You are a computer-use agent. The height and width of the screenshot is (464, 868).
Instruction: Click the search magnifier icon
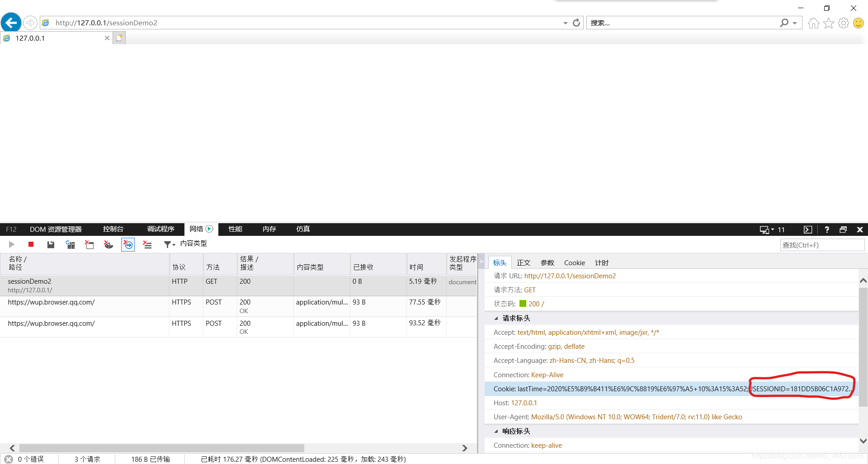point(784,23)
